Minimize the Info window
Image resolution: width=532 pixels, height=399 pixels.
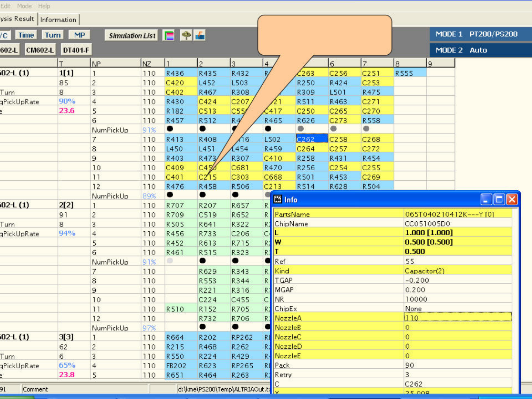(x=486, y=199)
